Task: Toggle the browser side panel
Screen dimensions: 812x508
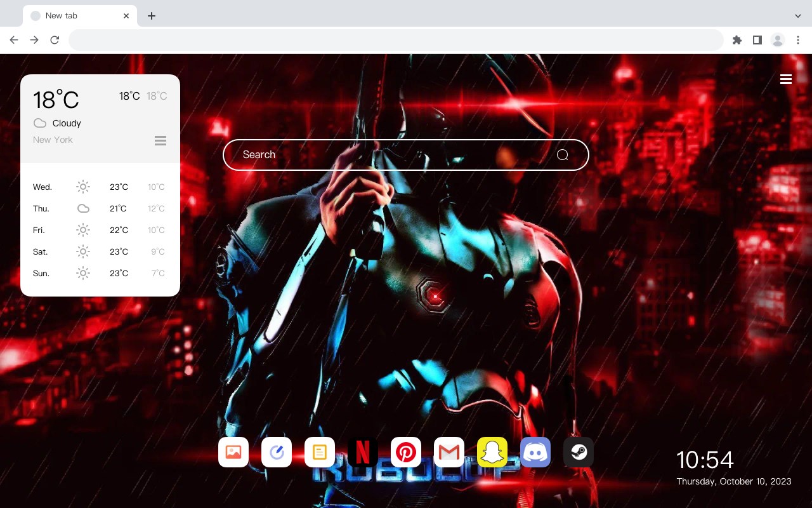Action: (x=757, y=40)
